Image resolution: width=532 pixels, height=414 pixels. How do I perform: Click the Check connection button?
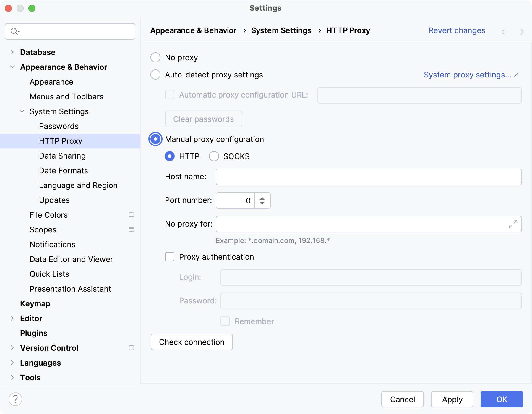[x=192, y=342]
